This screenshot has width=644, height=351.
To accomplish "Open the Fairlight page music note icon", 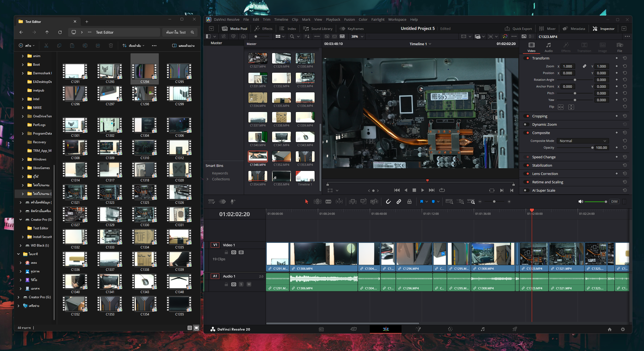I will point(483,329).
